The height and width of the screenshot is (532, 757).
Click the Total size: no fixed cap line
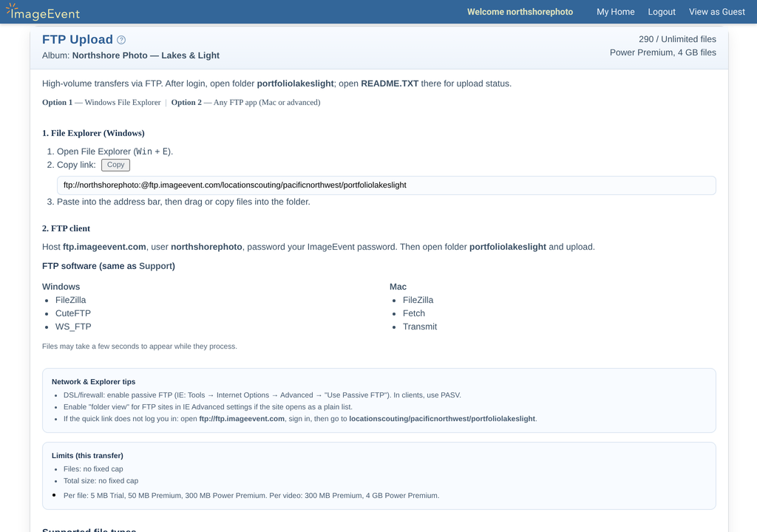tap(101, 481)
